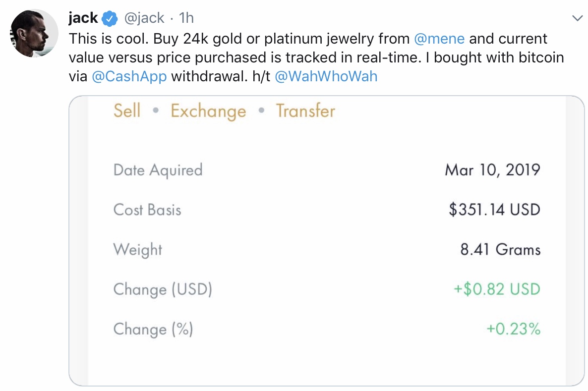The image size is (588, 391).
Task: Click the "jack" display name
Action: (x=83, y=18)
